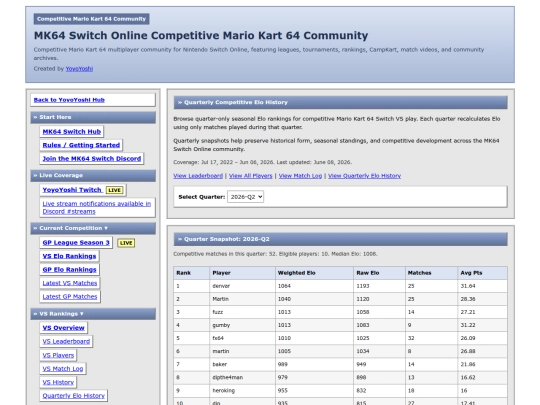Click the LIVE badge next to GP League Season 3
Image resolution: width=540 pixels, height=405 pixels.
coord(126,243)
